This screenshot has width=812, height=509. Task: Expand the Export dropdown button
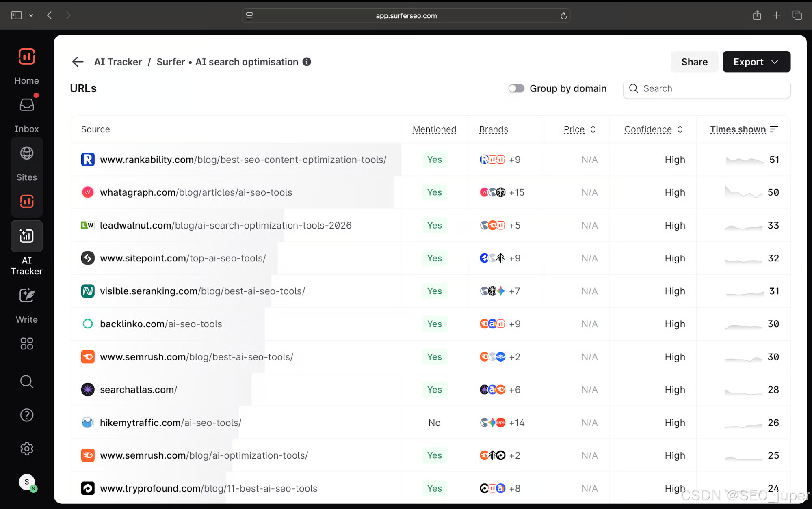pos(756,62)
